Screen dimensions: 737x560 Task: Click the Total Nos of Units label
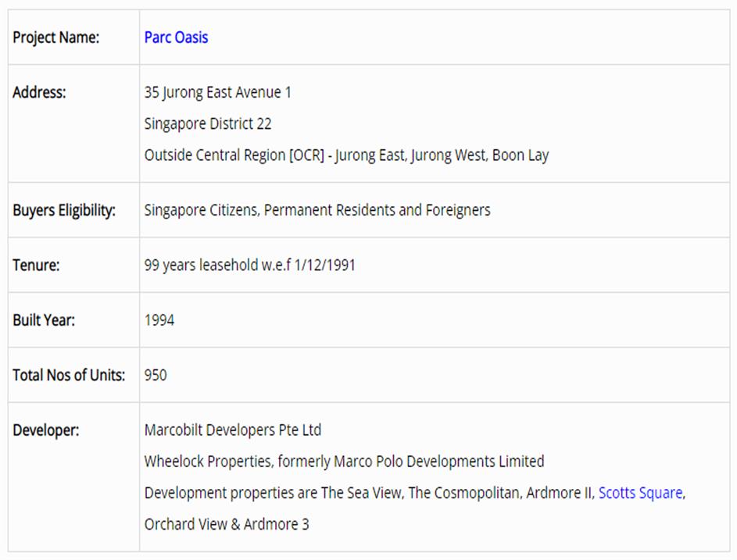tap(69, 375)
